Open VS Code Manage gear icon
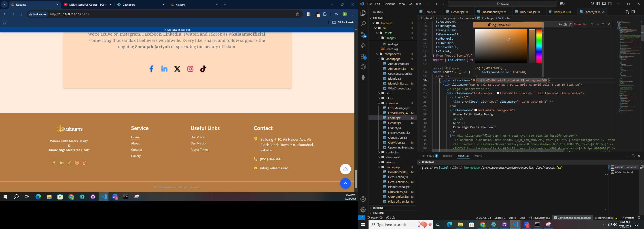 coord(363,210)
